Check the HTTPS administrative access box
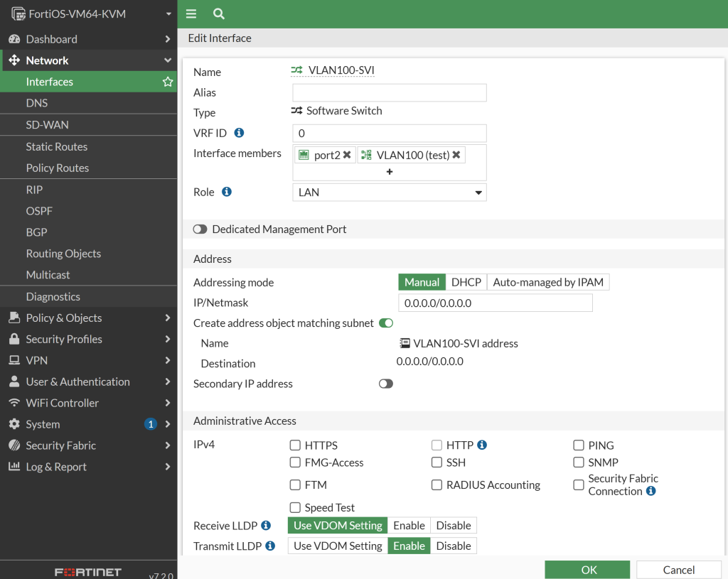This screenshot has width=728, height=579. [295, 445]
